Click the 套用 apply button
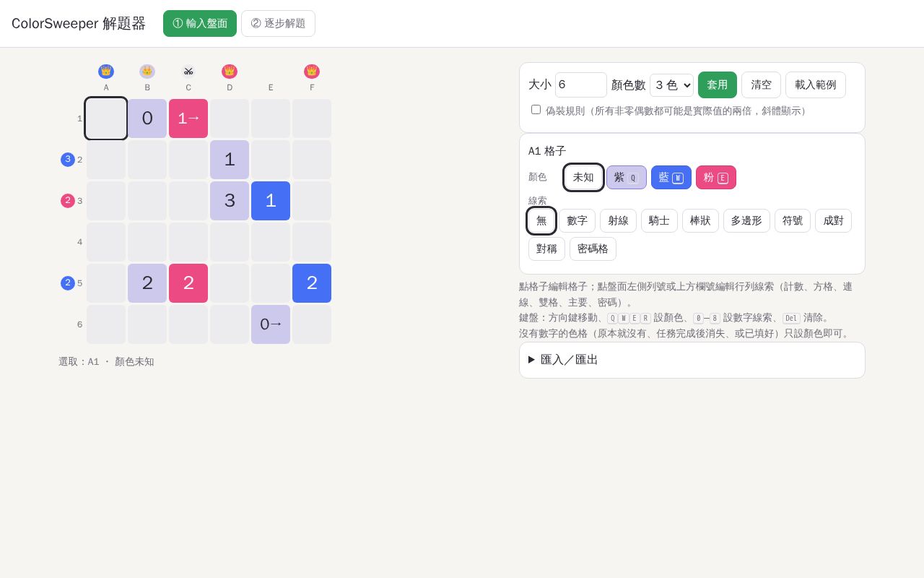Screen dimensions: 924x578 point(718,85)
